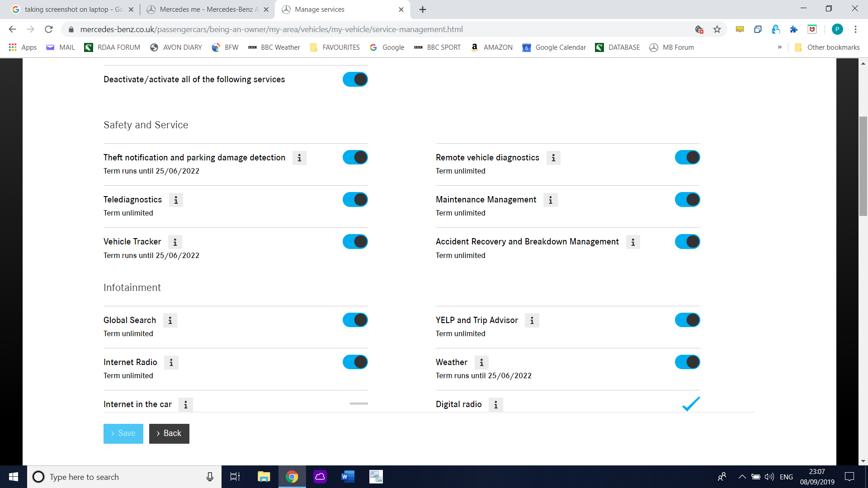Image resolution: width=868 pixels, height=488 pixels.
Task: Open File Explorer from the taskbar
Action: [x=264, y=477]
